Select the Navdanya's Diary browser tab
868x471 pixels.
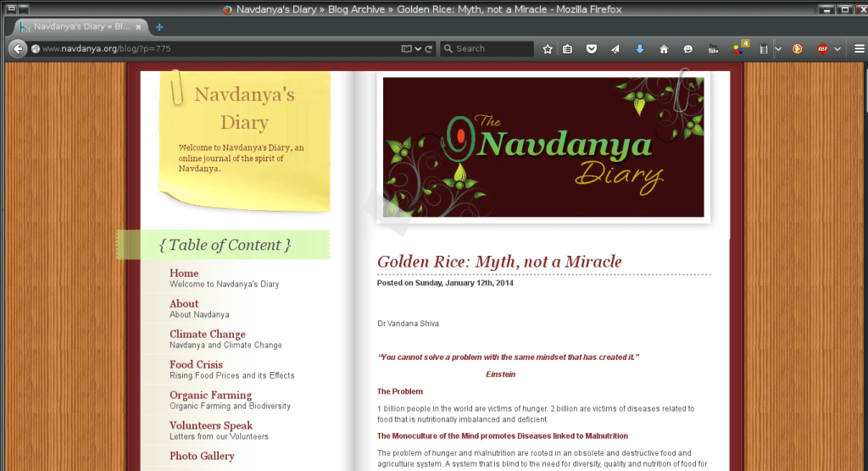tap(81, 27)
